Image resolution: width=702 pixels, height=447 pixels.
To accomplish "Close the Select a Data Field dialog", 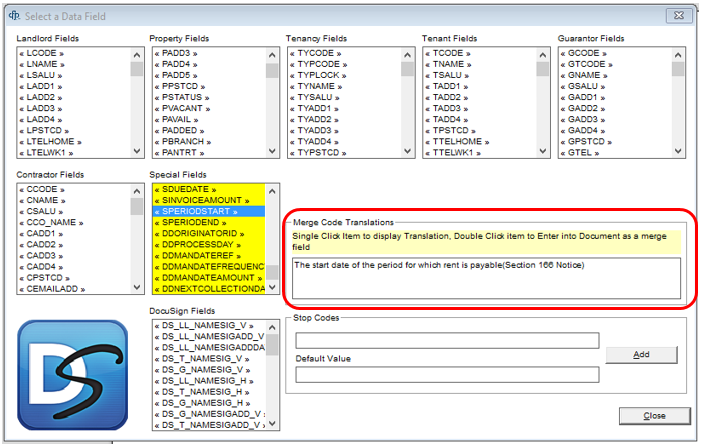I will [x=655, y=416].
